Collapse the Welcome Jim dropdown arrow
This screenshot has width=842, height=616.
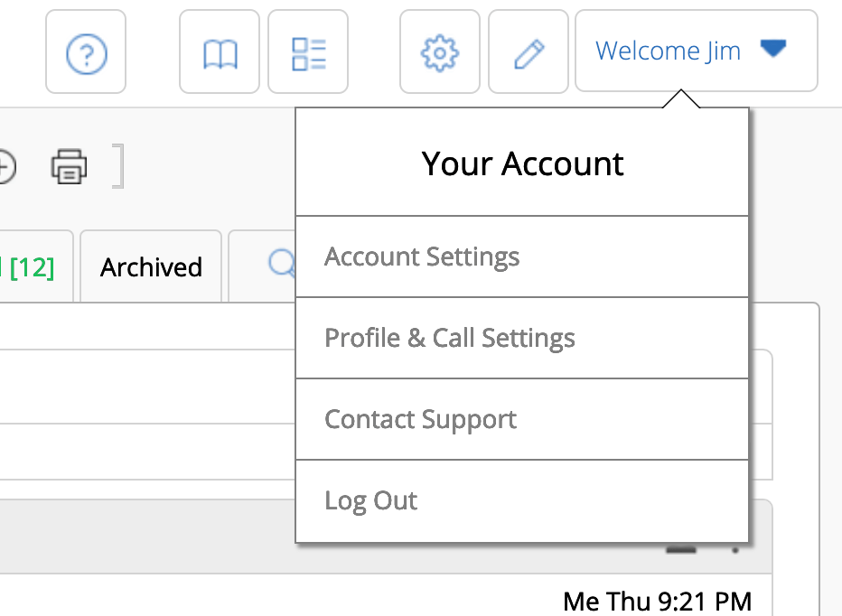pyautogui.click(x=773, y=50)
